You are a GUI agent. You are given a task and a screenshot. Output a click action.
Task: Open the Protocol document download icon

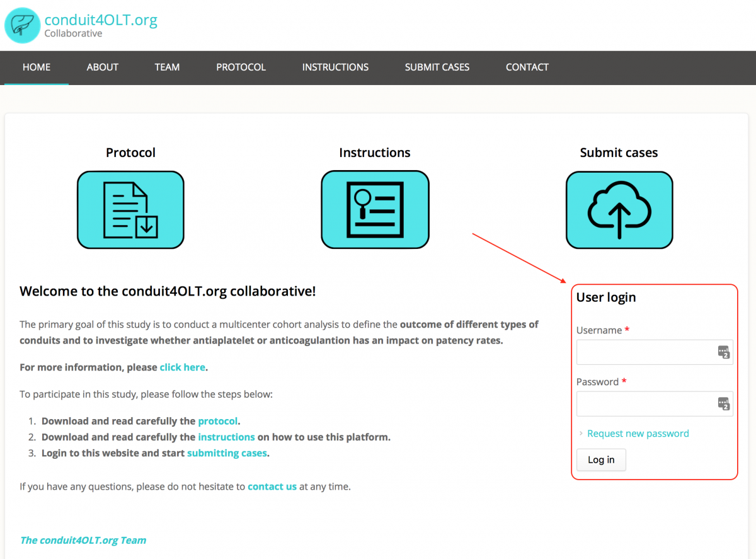point(130,210)
